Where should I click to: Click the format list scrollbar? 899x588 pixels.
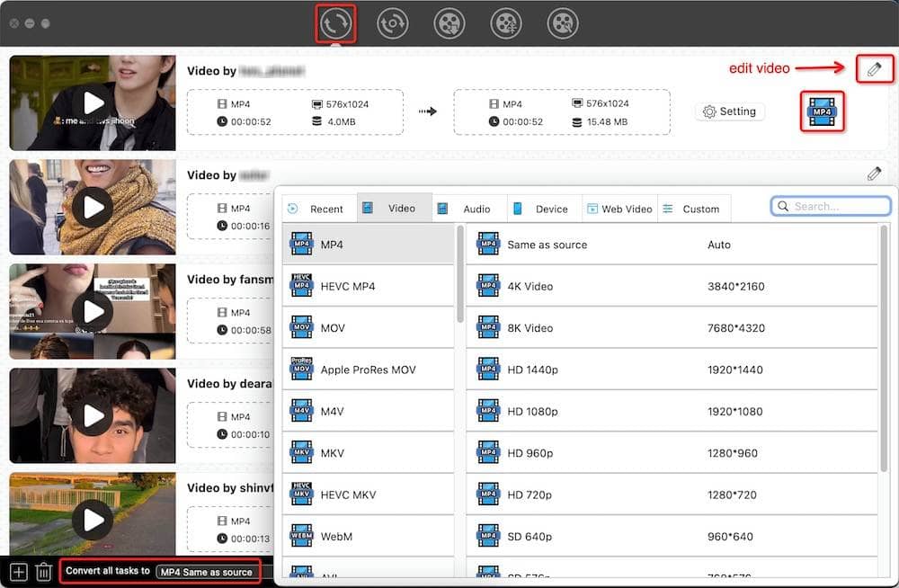pos(459,274)
